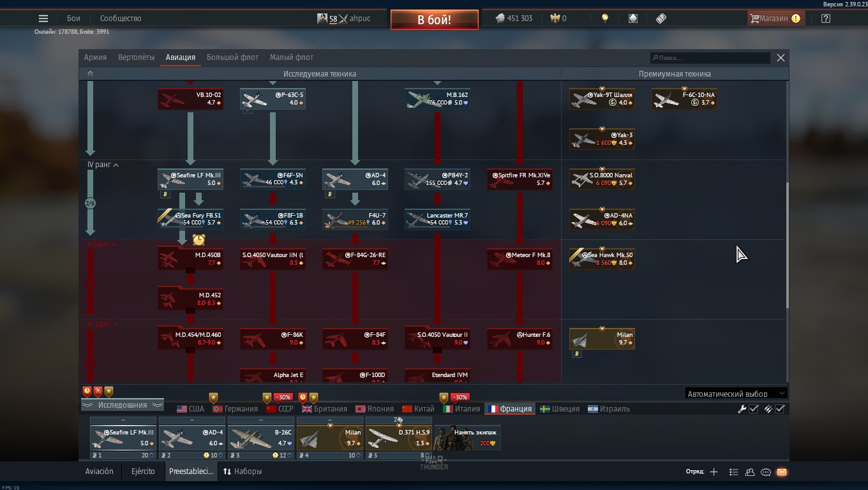Select the Hunter F.6 card
The image size is (868, 490).
click(520, 339)
